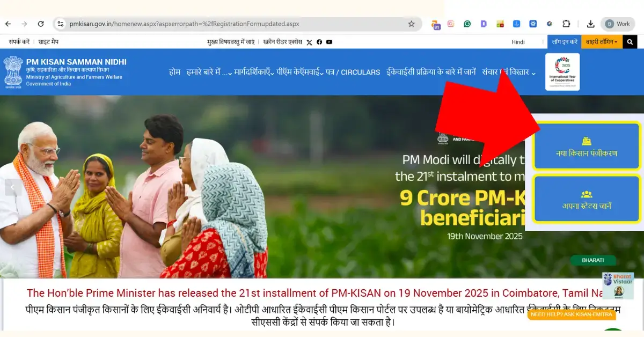Expand the संचार एवं विस्तार menu
Screen dimensions: 644x337
[x=509, y=72]
